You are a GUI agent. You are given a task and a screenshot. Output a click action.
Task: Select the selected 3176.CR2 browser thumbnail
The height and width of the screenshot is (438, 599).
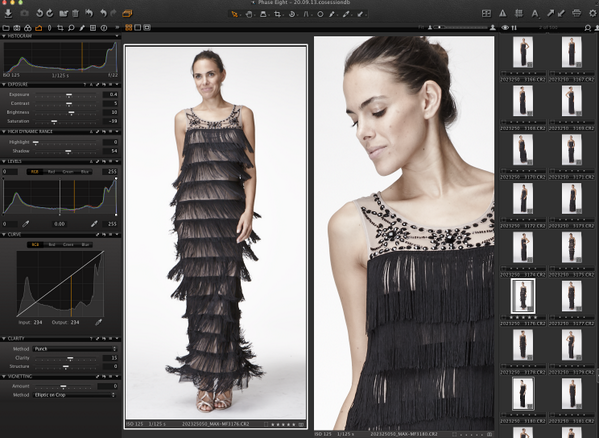pos(523,296)
